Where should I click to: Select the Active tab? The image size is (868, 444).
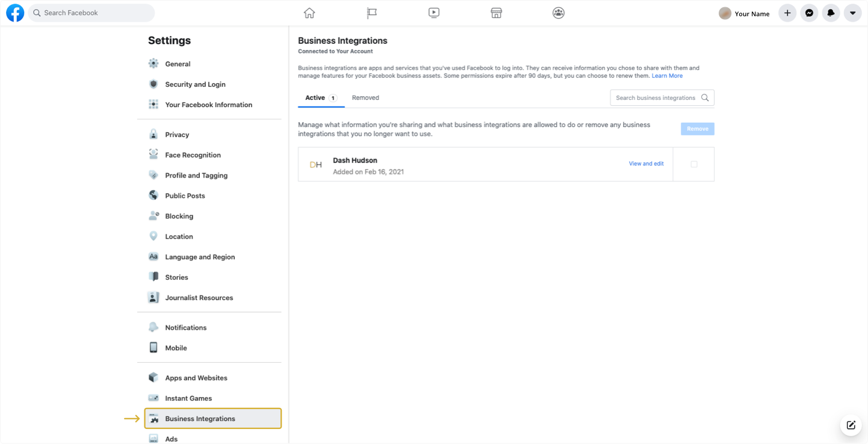[x=320, y=97]
